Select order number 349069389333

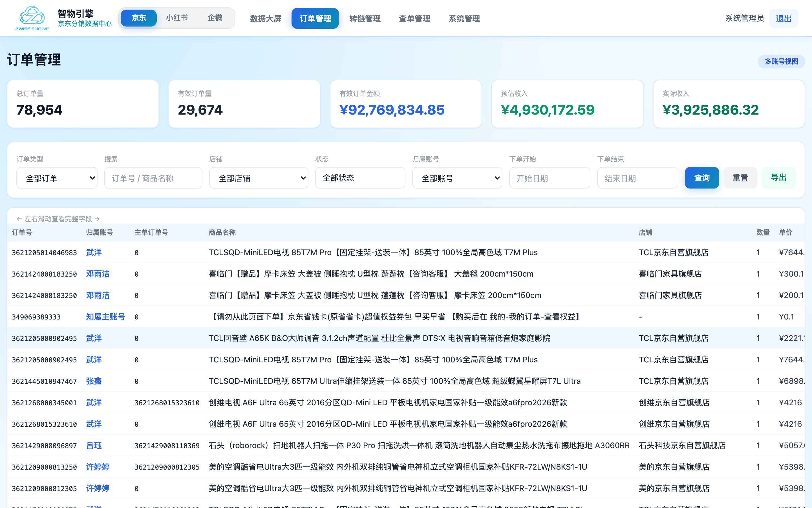(x=36, y=317)
